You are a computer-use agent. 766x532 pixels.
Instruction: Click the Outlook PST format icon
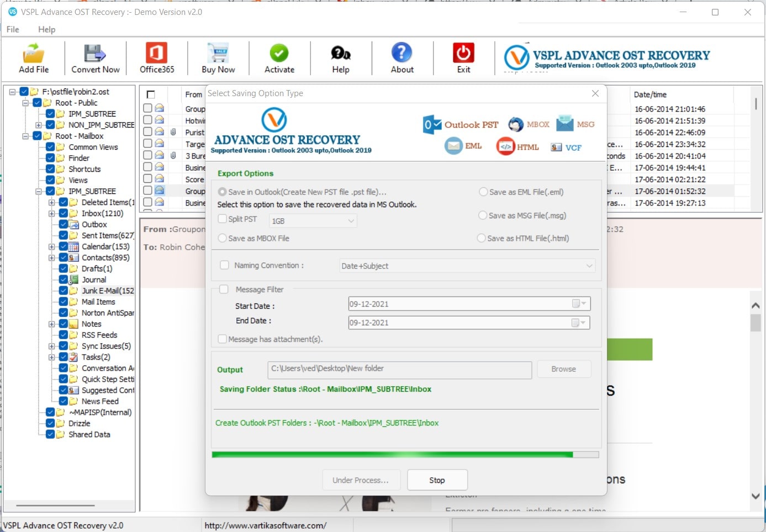[x=432, y=124]
